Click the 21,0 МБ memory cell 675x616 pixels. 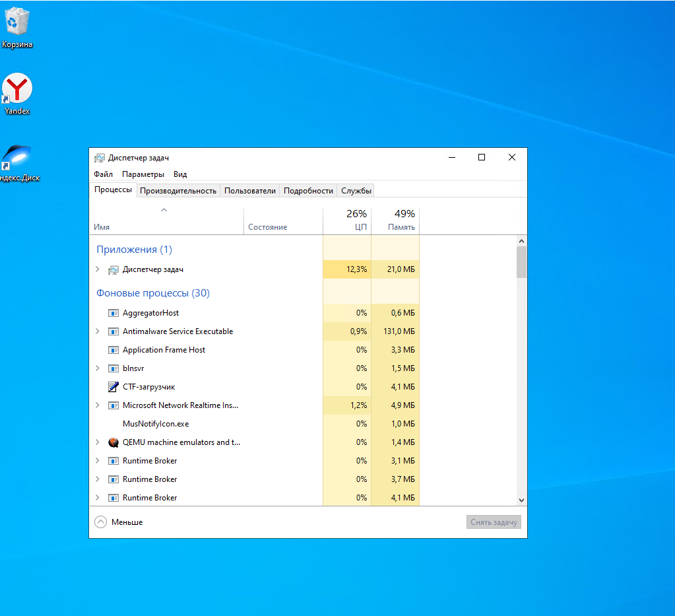(395, 269)
